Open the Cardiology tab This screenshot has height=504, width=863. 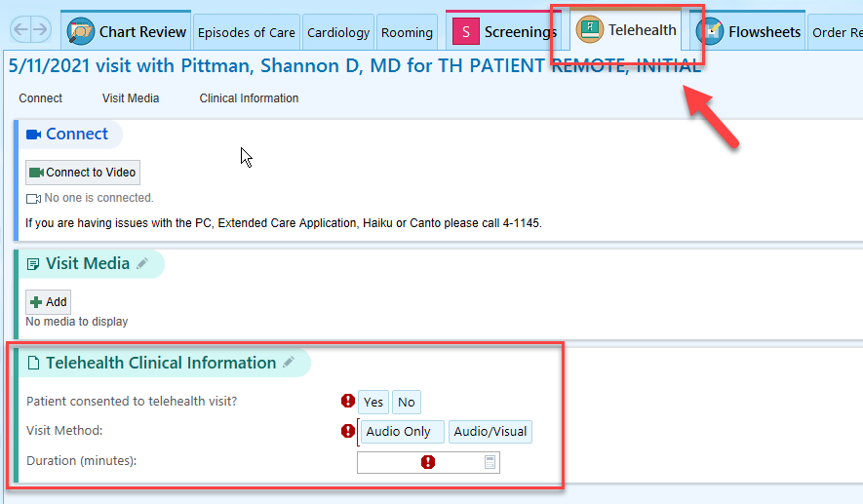(x=338, y=32)
